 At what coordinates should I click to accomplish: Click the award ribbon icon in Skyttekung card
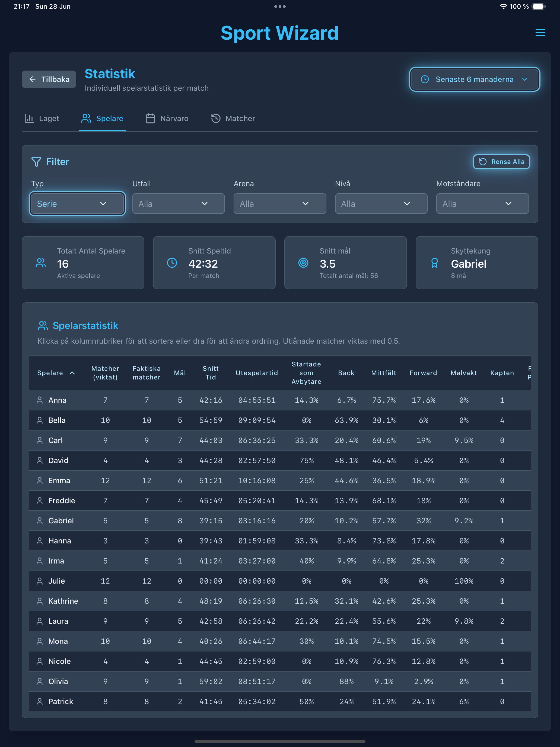[x=435, y=263]
